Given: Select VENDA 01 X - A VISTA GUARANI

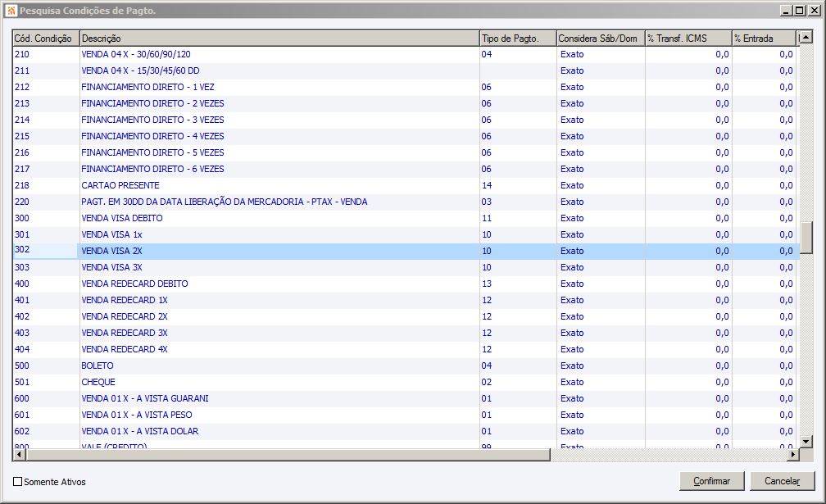Looking at the screenshot, I should [406, 398].
